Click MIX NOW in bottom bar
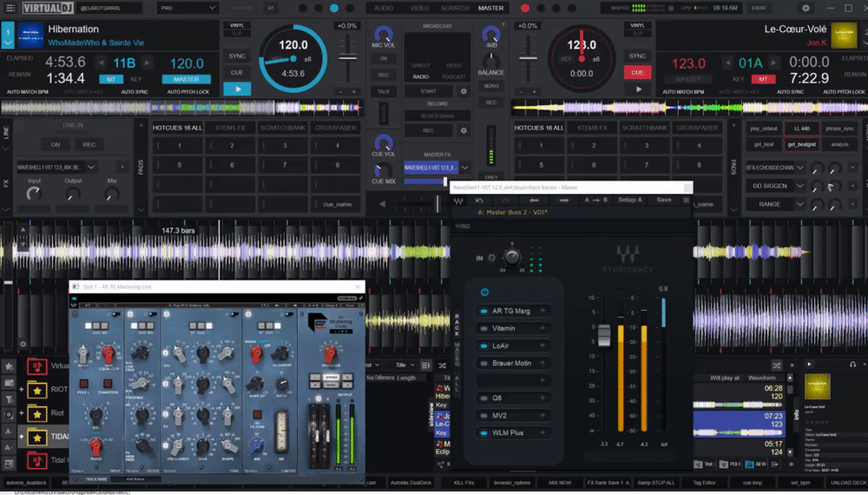868x495 pixels. tap(560, 483)
